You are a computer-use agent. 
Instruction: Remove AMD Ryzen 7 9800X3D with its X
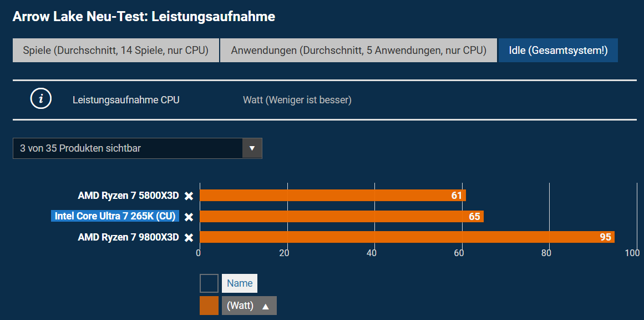(189, 237)
